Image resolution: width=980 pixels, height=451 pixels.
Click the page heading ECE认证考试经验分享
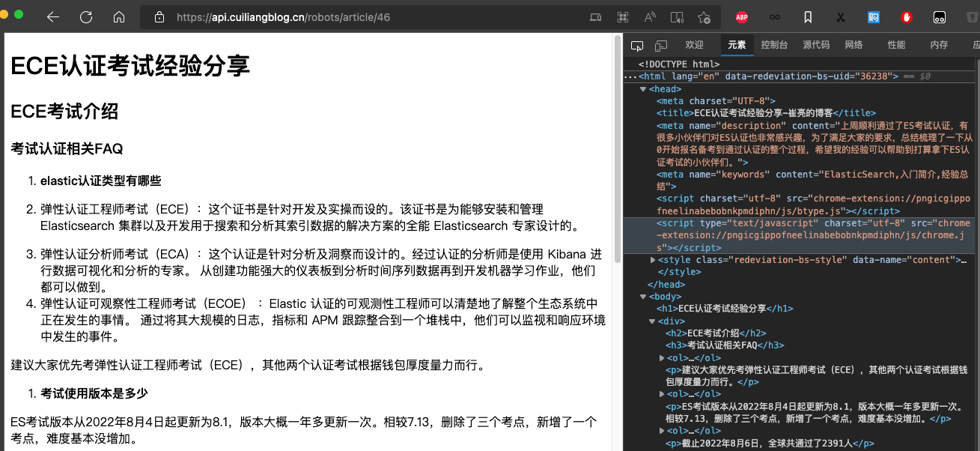pos(130,66)
